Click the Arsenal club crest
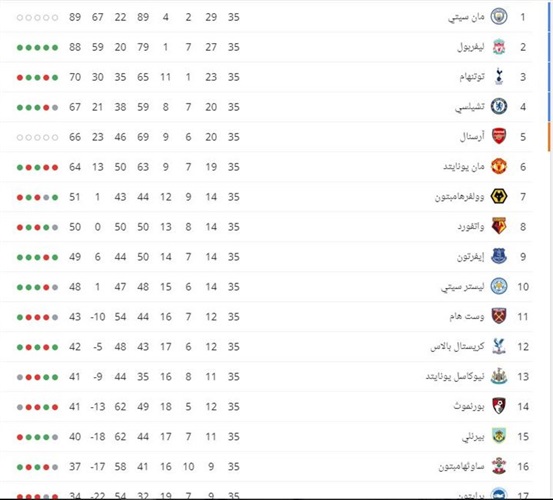The height and width of the screenshot is (500, 553). (499, 136)
